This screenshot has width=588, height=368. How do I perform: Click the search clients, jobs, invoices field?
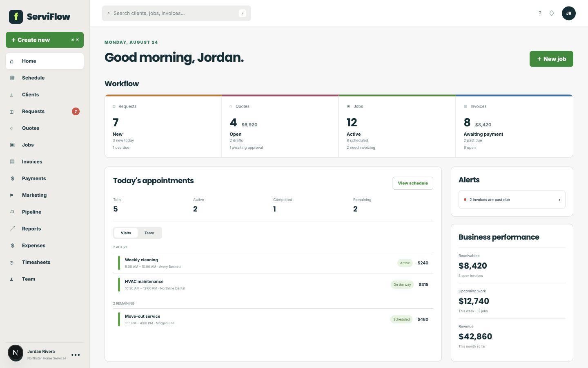[x=176, y=13]
